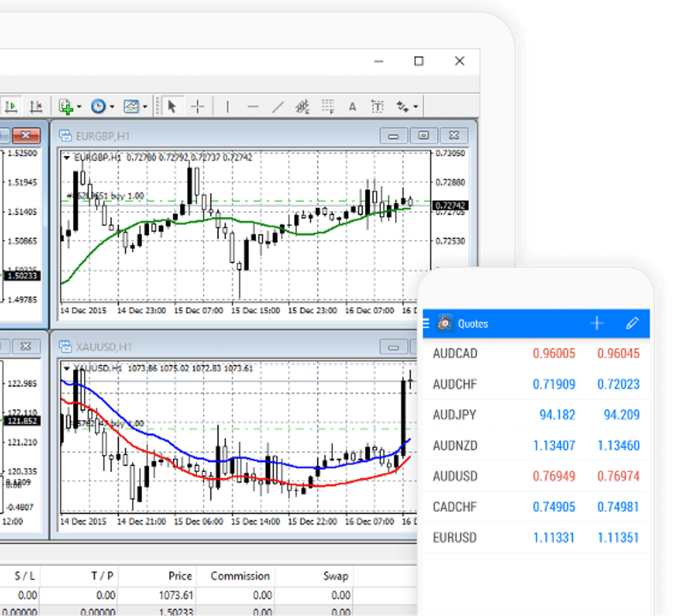
Task: Click the equidistant channel tool
Action: [303, 106]
